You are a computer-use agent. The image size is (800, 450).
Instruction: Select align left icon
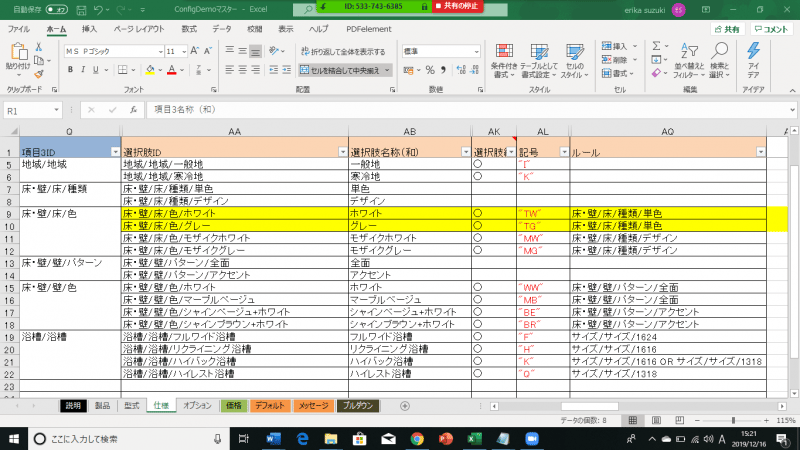pyautogui.click(x=230, y=70)
